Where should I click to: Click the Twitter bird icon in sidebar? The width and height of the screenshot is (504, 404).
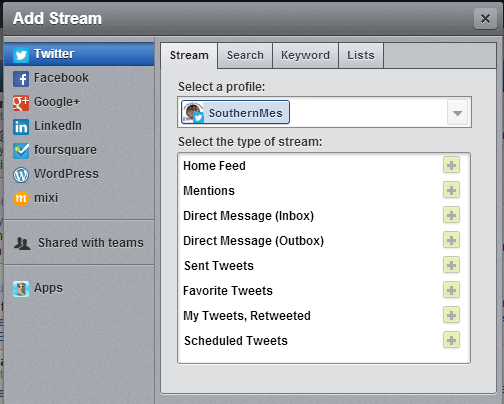tap(21, 55)
